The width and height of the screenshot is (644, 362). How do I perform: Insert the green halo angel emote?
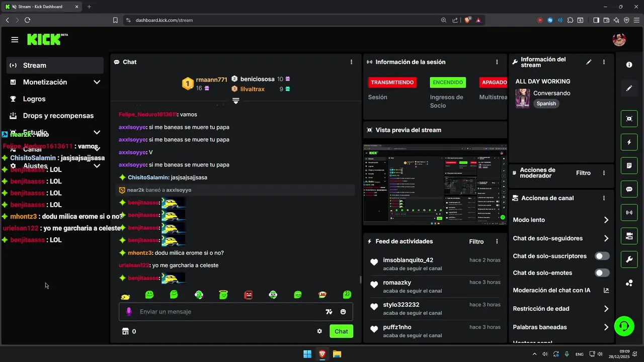pyautogui.click(x=223, y=295)
